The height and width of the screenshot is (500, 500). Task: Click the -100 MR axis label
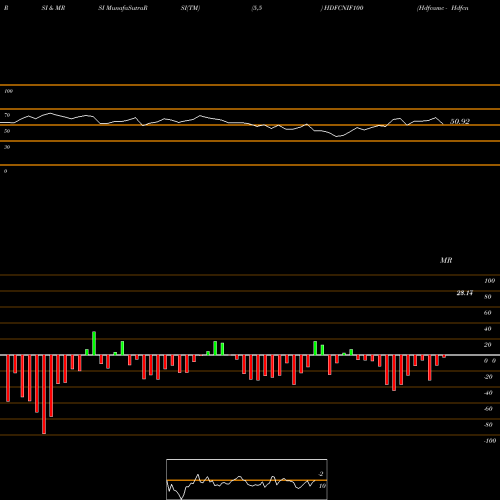point(490,441)
